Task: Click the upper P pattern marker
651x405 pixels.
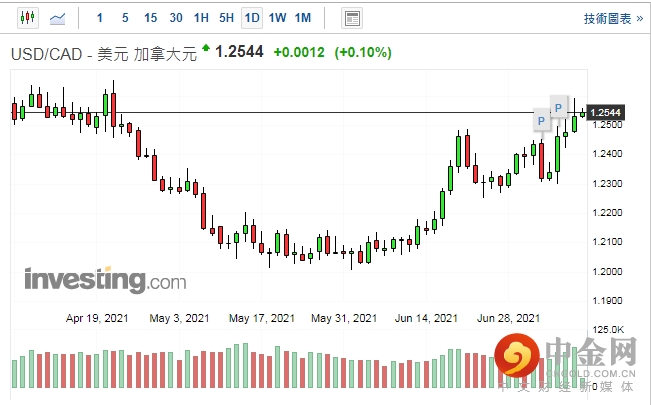Action: (x=558, y=108)
